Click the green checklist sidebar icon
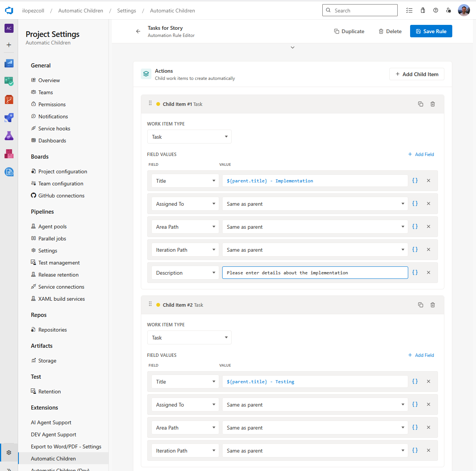The height and width of the screenshot is (471, 476). 9,81
